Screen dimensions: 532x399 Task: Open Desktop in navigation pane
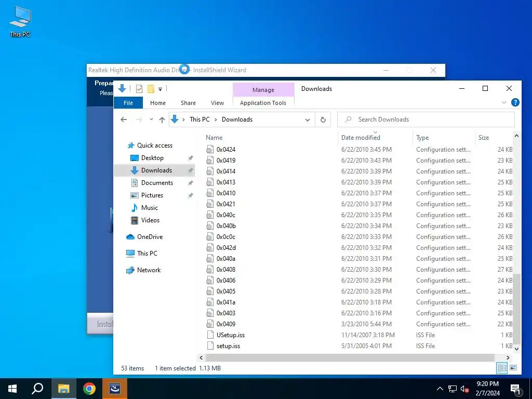click(152, 158)
